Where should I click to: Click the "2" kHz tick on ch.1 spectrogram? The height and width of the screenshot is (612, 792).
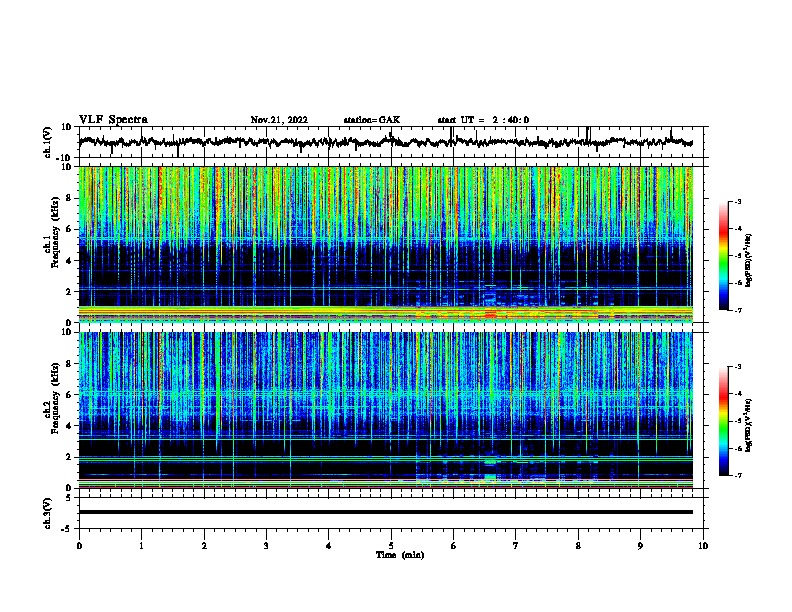click(x=70, y=292)
